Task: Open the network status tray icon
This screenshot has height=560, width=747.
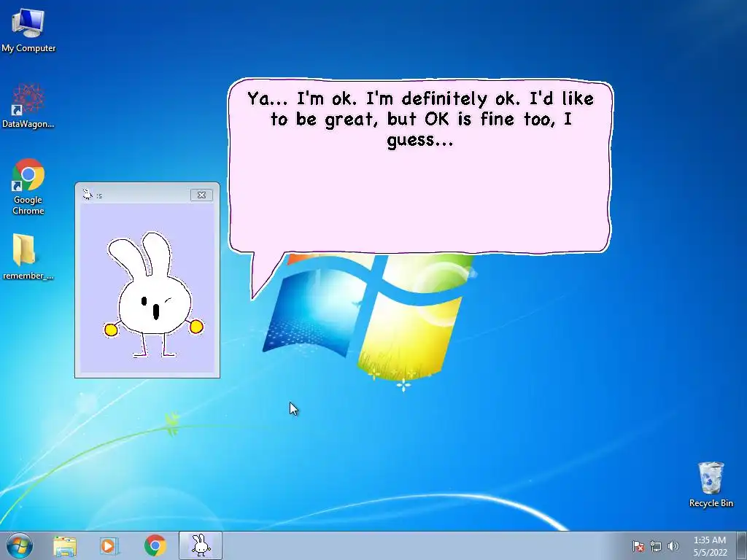Action: pos(656,546)
